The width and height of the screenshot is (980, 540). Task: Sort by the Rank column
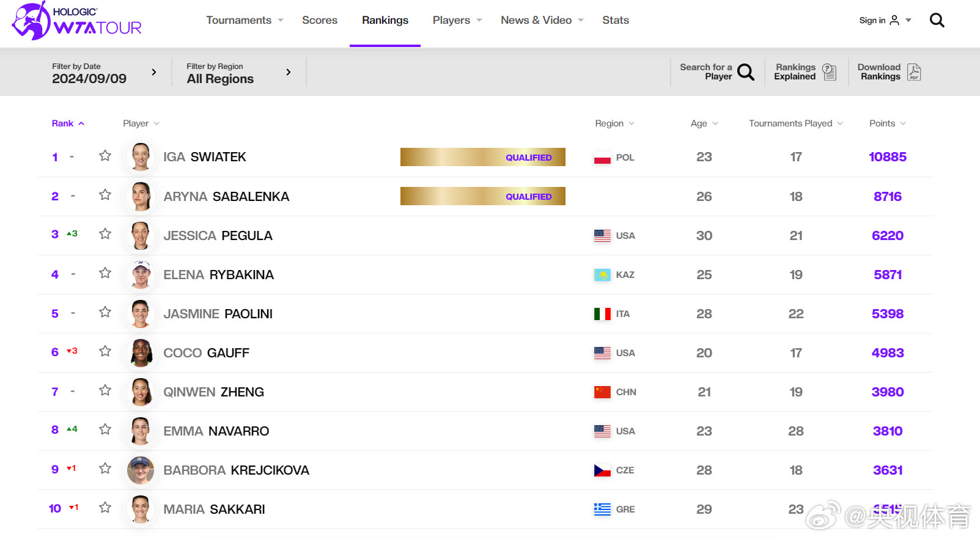[x=68, y=123]
